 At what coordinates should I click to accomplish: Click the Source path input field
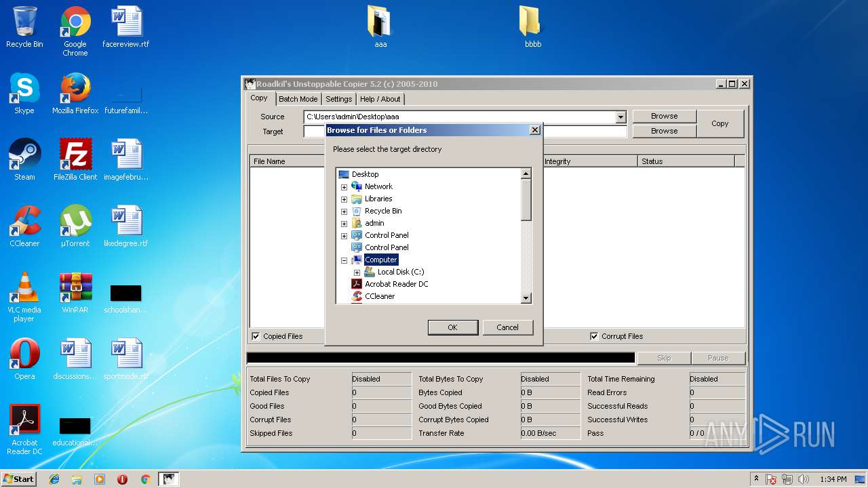(x=460, y=117)
